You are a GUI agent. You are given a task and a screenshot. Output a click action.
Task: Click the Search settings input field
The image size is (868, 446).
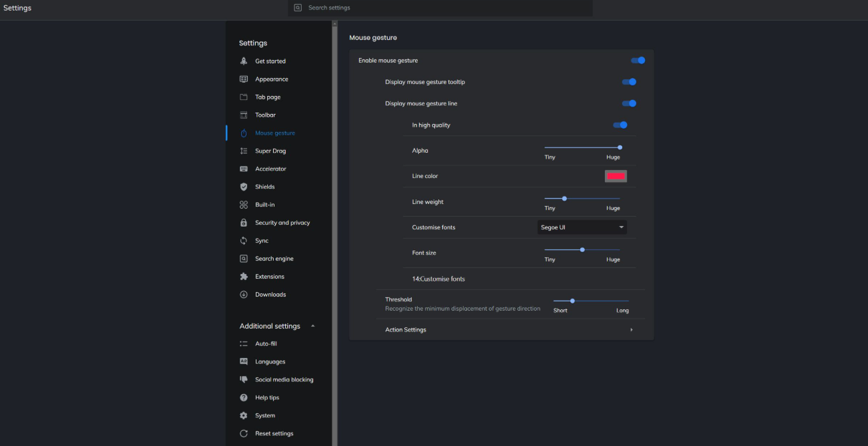click(x=440, y=8)
